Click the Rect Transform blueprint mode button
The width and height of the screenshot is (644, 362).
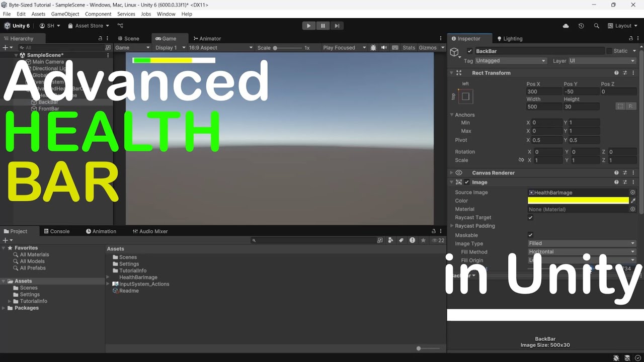[x=620, y=106]
